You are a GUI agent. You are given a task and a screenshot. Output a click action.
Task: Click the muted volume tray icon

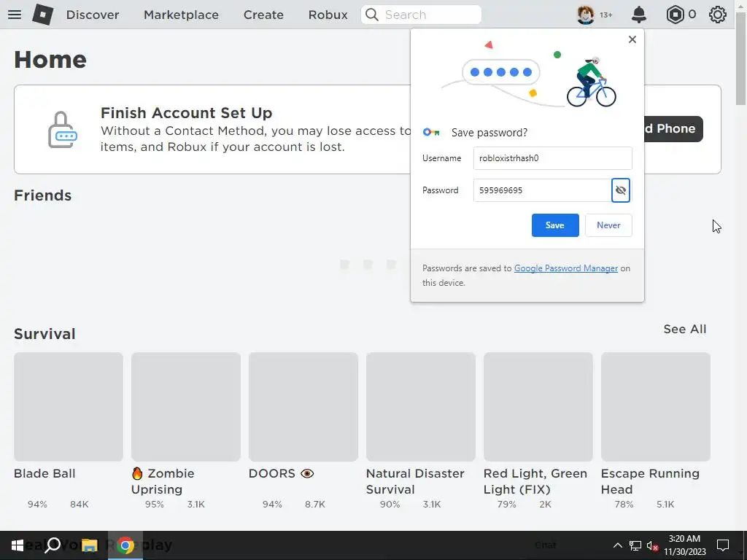(653, 545)
